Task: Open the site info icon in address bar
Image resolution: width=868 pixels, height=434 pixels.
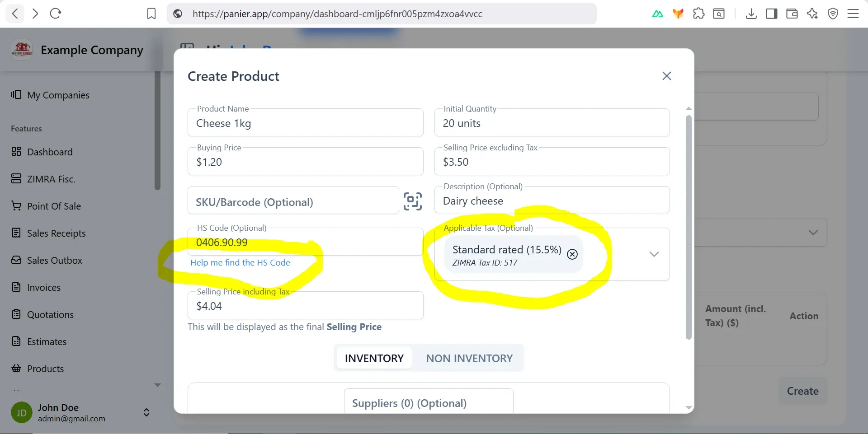Action: click(178, 14)
